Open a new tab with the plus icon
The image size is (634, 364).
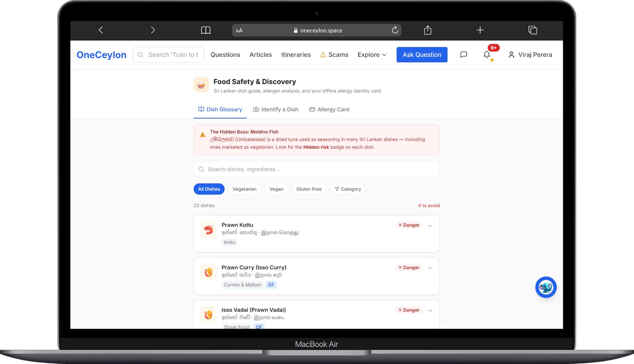click(x=480, y=30)
